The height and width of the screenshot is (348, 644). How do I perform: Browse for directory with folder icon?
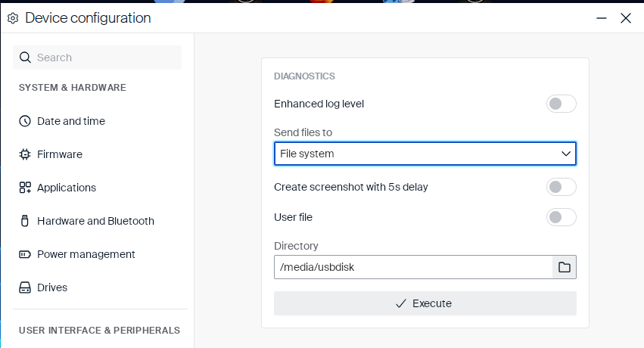[x=565, y=267]
